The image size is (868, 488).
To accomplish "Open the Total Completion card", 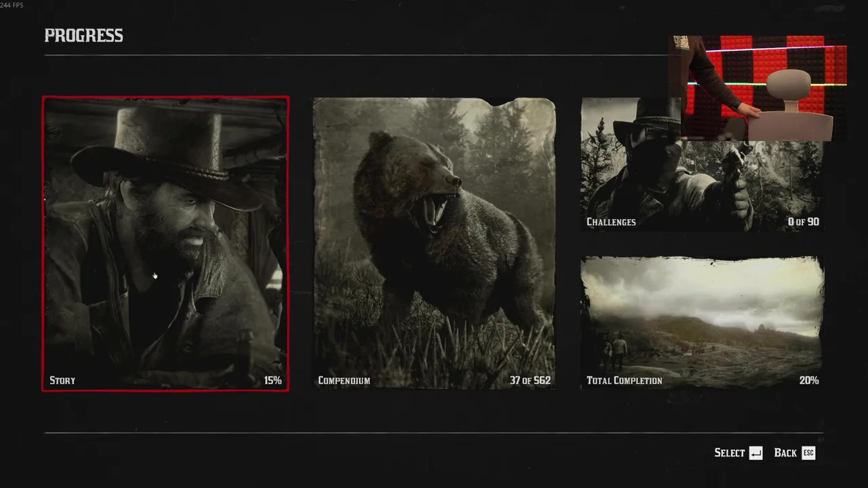I will click(702, 323).
